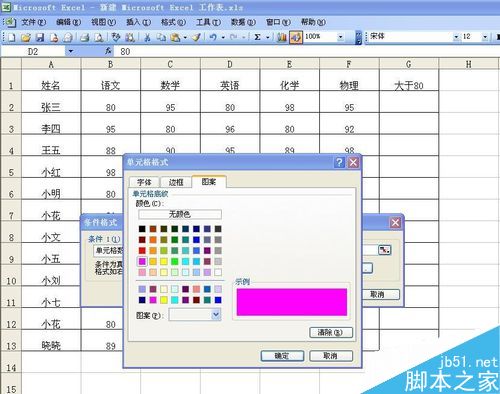This screenshot has width=500, height=394.
Task: Click the Paste clipboard icon
Action: pyautogui.click(x=175, y=37)
